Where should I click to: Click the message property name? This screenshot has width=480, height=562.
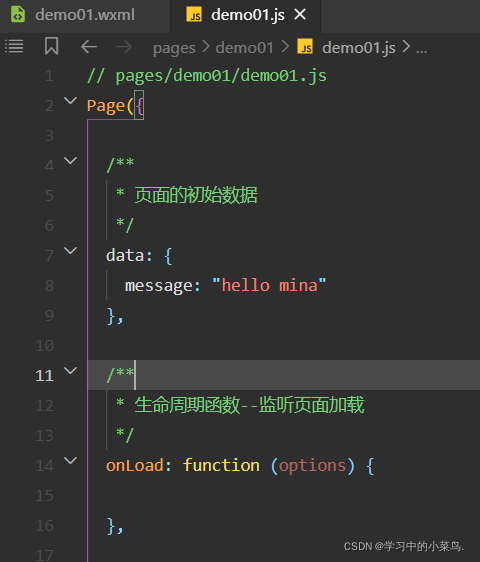pyautogui.click(x=158, y=286)
